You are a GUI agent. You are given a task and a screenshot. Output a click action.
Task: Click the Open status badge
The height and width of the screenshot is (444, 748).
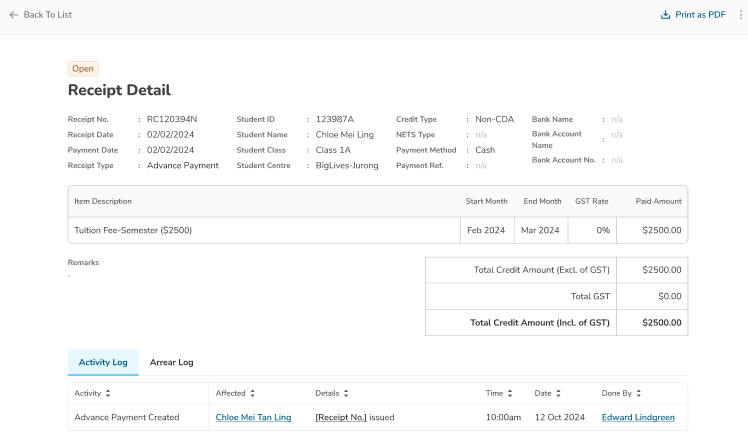tap(83, 69)
